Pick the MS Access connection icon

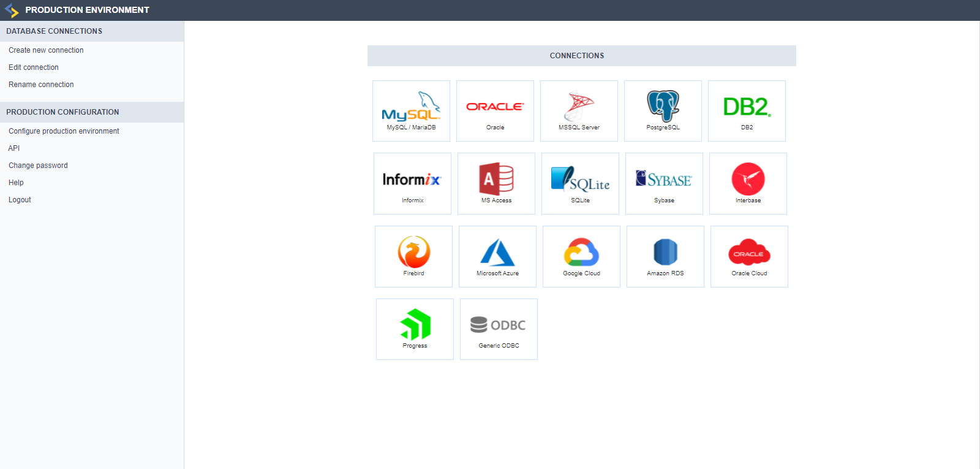(x=496, y=183)
